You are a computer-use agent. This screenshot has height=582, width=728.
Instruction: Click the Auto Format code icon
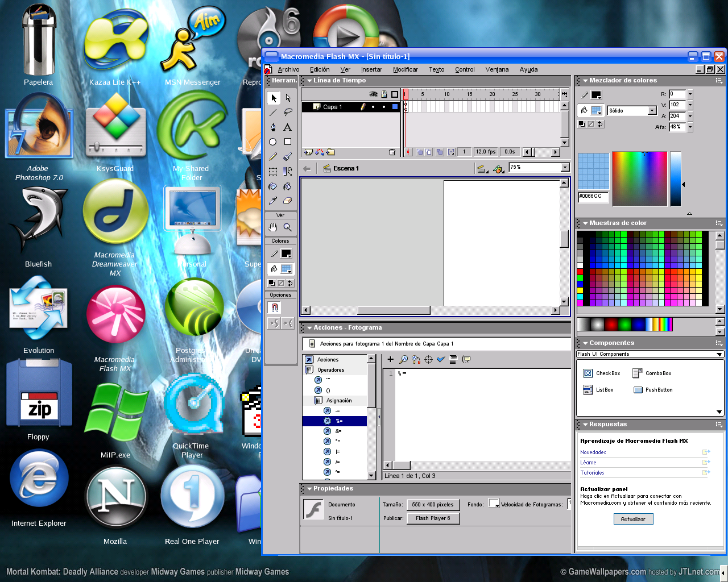[453, 359]
